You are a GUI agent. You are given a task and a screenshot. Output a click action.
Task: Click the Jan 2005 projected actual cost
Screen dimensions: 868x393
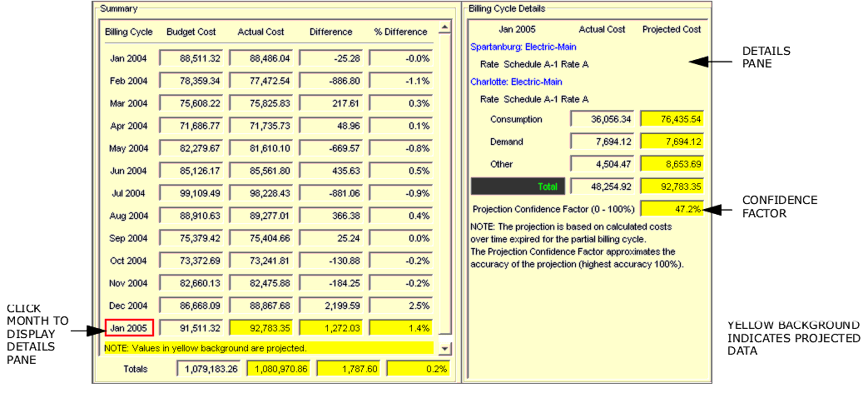pyautogui.click(x=263, y=329)
